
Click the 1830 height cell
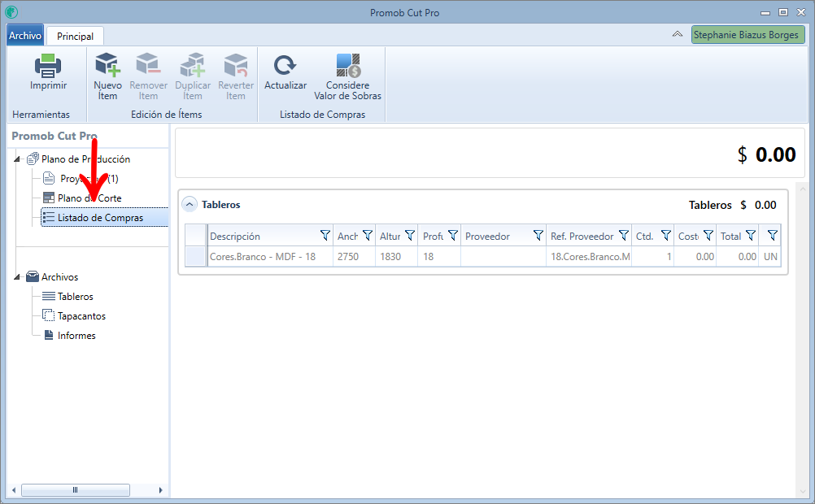coord(397,256)
